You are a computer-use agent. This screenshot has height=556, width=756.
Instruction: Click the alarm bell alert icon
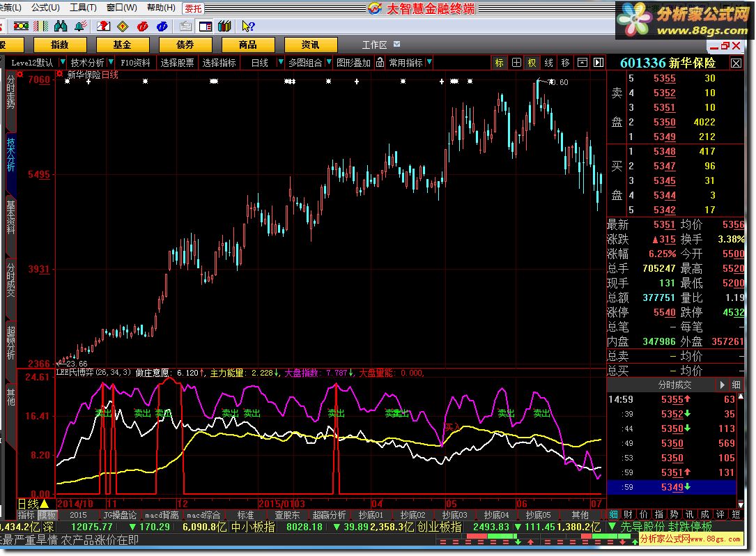(x=81, y=26)
